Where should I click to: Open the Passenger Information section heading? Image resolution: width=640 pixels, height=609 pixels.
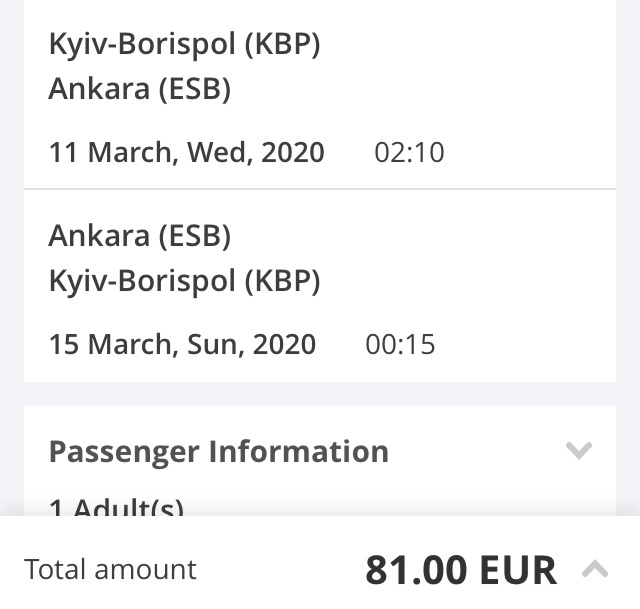coord(218,451)
